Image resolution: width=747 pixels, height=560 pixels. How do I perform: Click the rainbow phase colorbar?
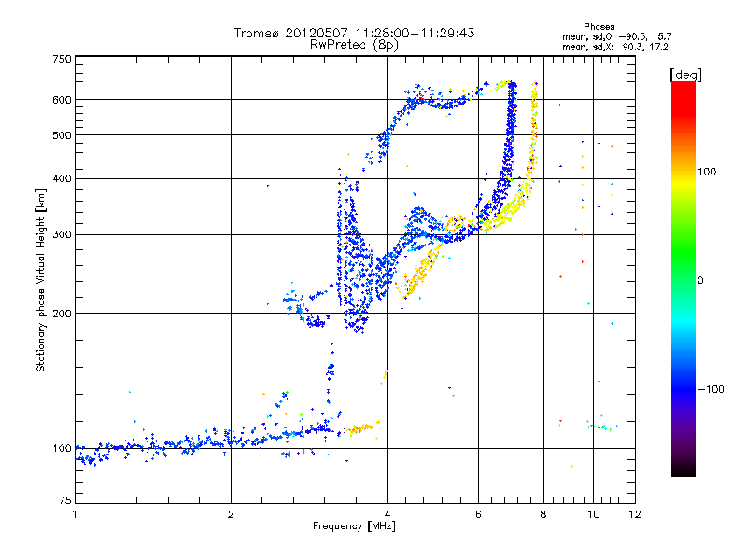(684, 278)
